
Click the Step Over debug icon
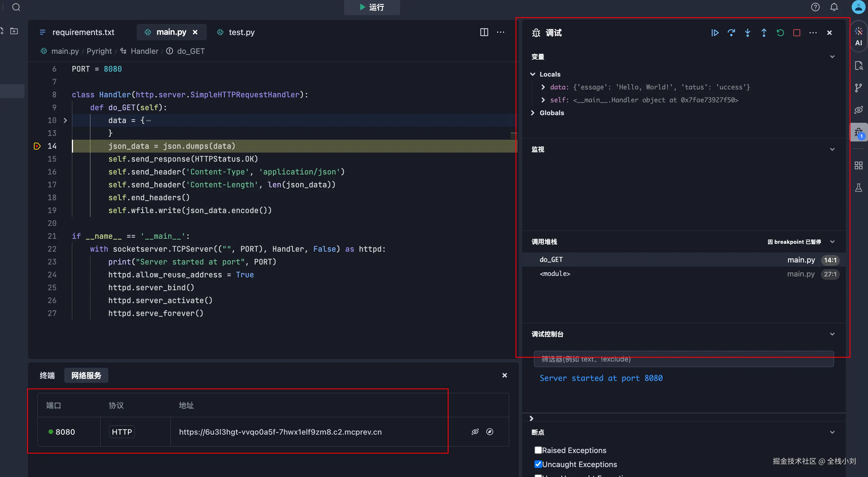click(x=731, y=33)
